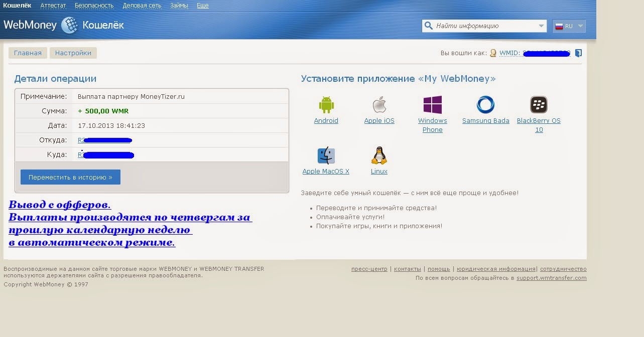Screen dimensions: 644x337
Task: Open the Кошелёк top menu item
Action: tap(16, 6)
